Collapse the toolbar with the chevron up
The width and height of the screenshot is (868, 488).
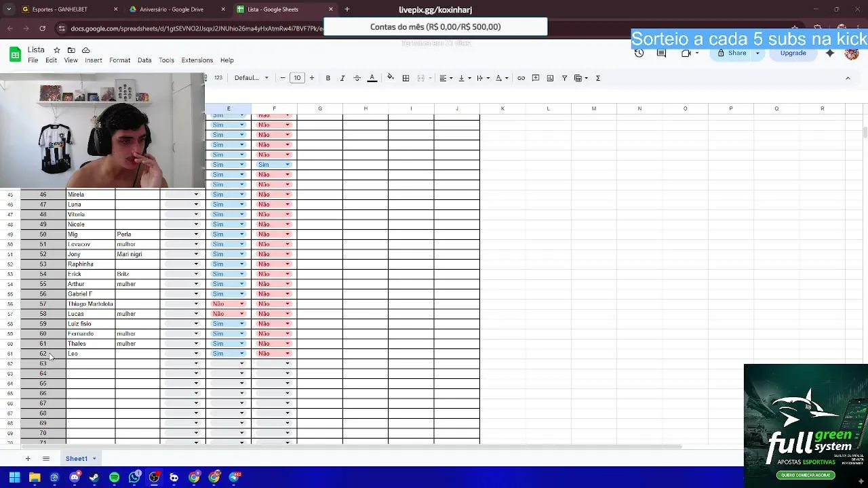point(848,78)
